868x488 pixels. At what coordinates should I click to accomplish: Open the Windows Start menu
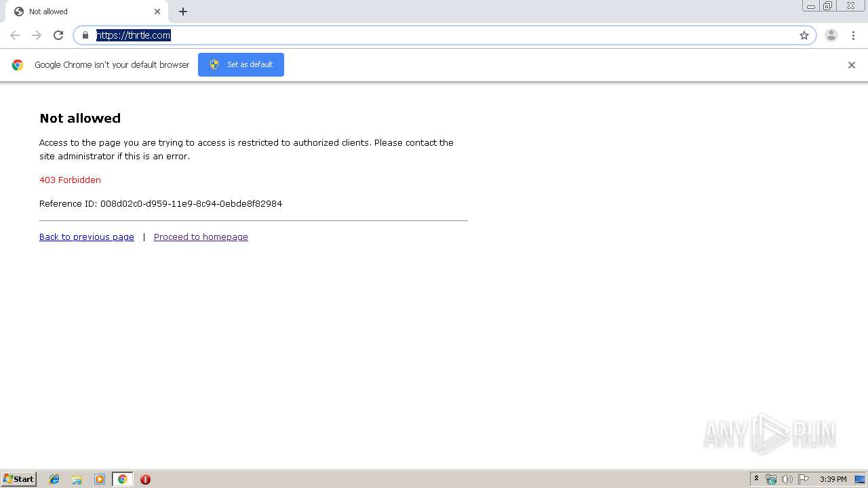click(19, 479)
